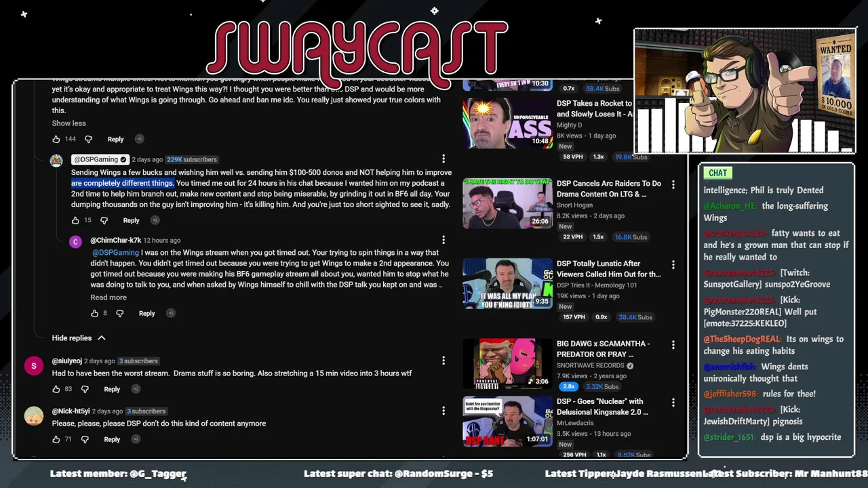Open DSP Totally Lunatic video thumbnail
Viewport: 868px width, 488px height.
(x=507, y=283)
